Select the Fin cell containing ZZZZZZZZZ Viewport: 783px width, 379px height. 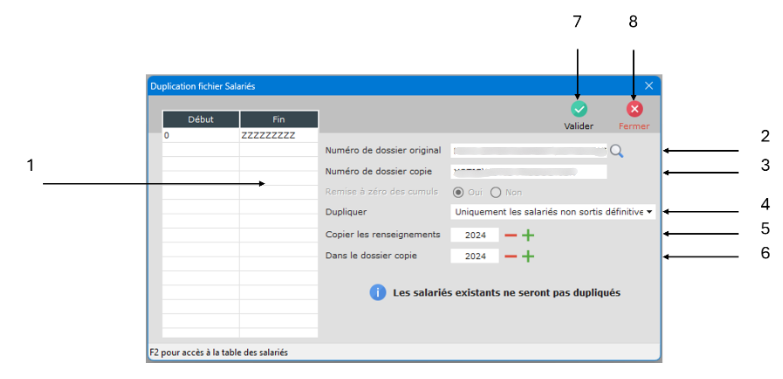pos(279,135)
